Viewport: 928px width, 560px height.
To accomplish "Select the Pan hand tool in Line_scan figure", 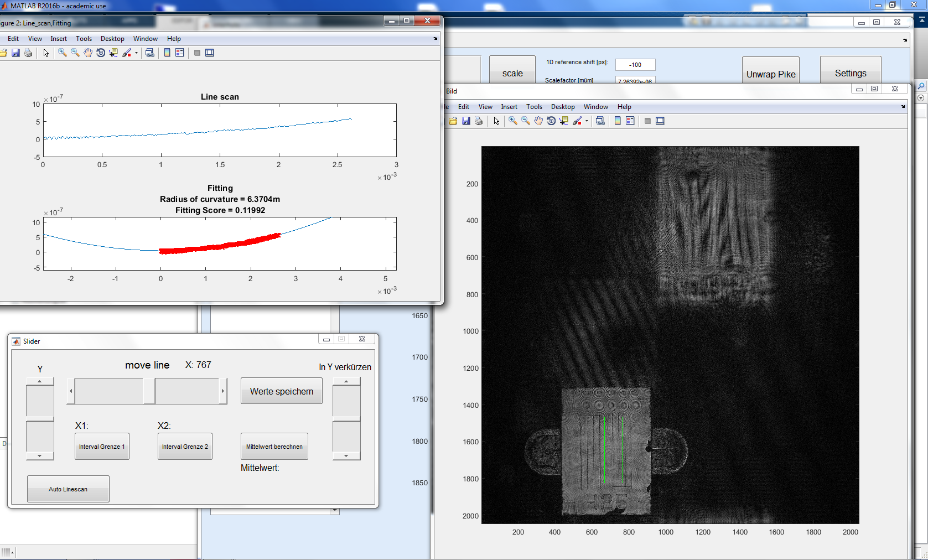I will point(88,53).
